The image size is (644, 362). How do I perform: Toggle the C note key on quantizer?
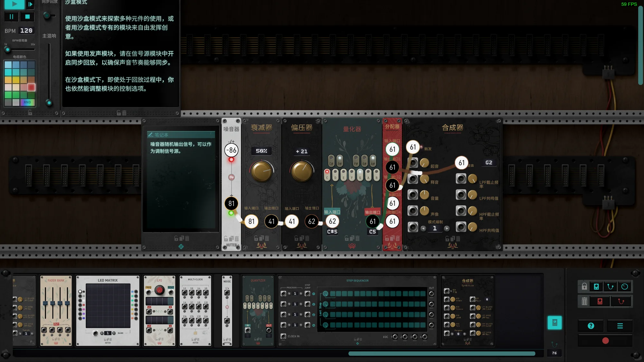pos(327,175)
